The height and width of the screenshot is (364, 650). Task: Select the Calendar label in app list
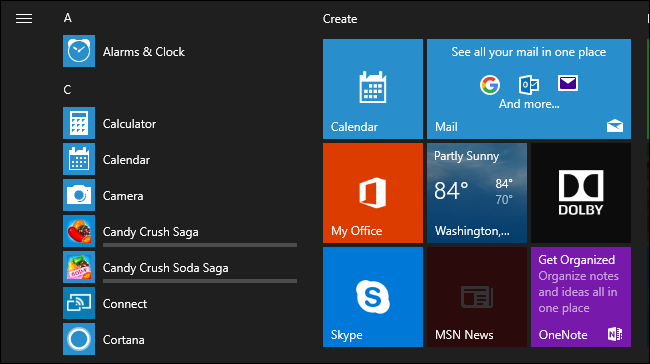tap(126, 160)
